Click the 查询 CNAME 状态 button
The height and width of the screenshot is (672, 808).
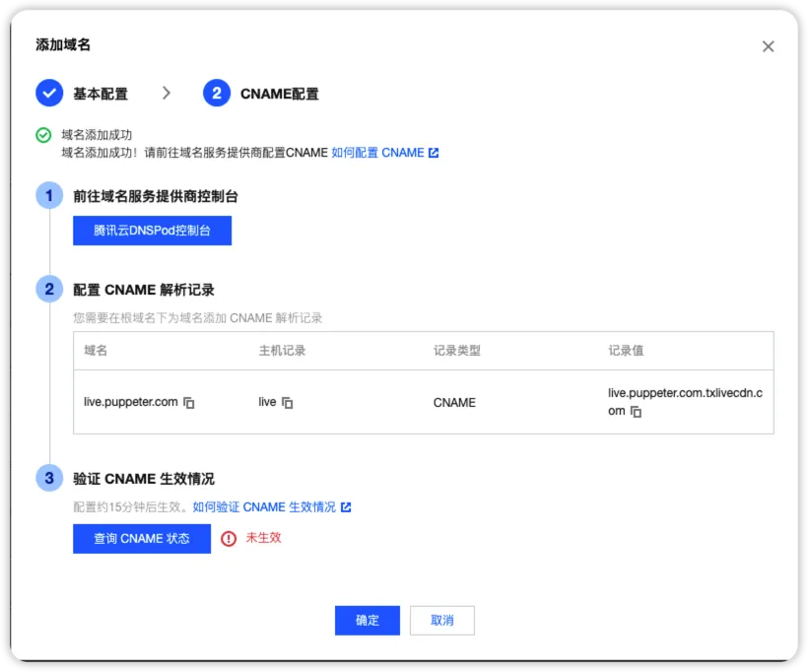click(x=142, y=539)
